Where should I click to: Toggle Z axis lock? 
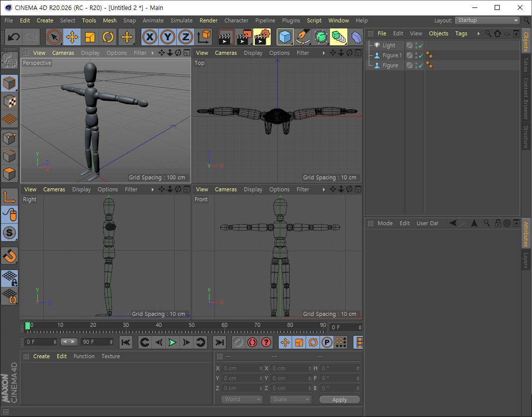coord(186,37)
